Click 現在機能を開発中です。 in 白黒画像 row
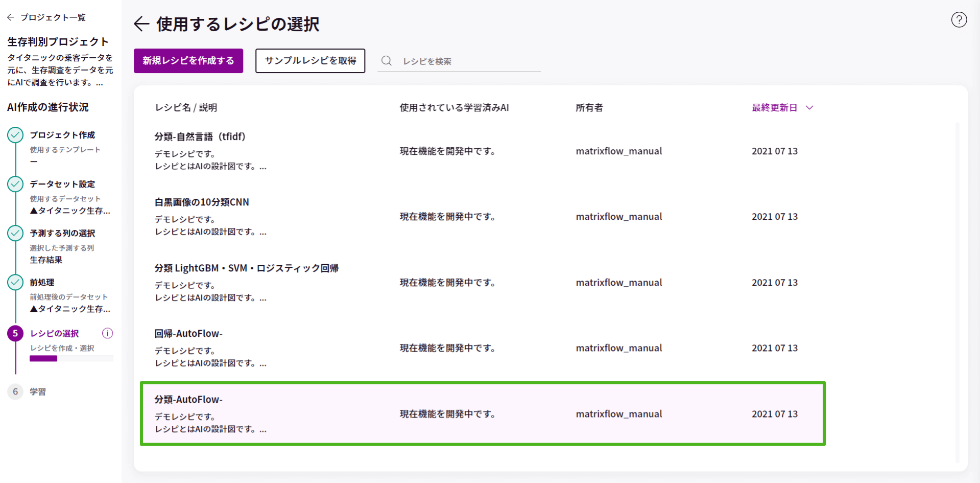Viewport: 980px width, 483px height. point(447,217)
